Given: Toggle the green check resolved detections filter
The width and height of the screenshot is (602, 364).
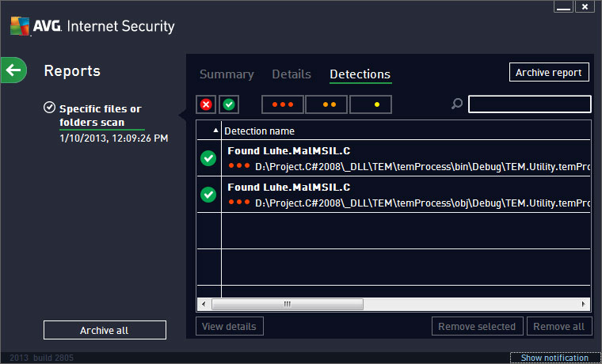Looking at the screenshot, I should click(x=229, y=104).
